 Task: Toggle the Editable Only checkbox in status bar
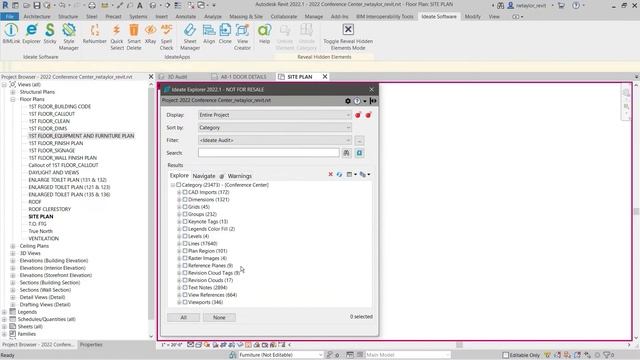pyautogui.click(x=505, y=355)
